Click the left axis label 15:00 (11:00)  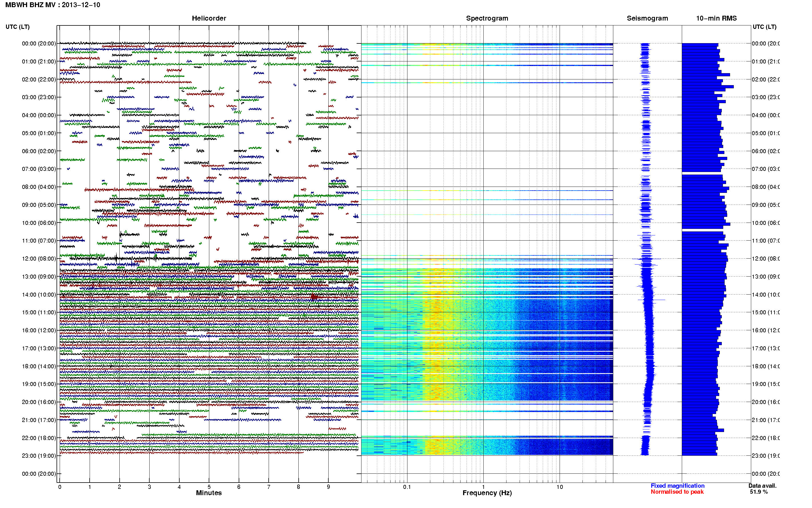pos(39,313)
